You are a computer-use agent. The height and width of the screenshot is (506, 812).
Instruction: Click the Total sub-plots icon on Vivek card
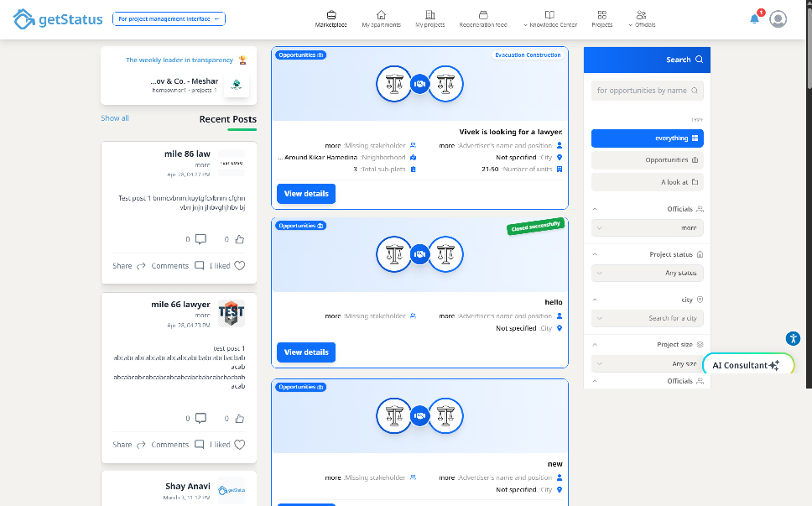pos(414,170)
